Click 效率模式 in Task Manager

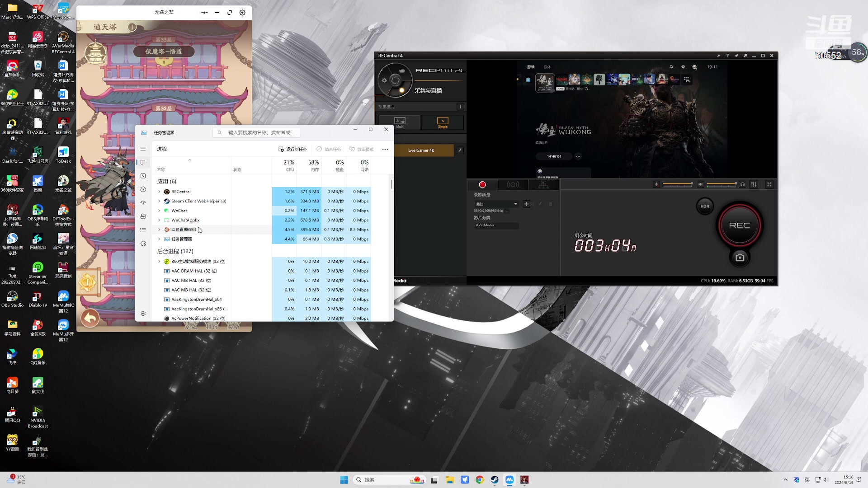[x=361, y=149]
